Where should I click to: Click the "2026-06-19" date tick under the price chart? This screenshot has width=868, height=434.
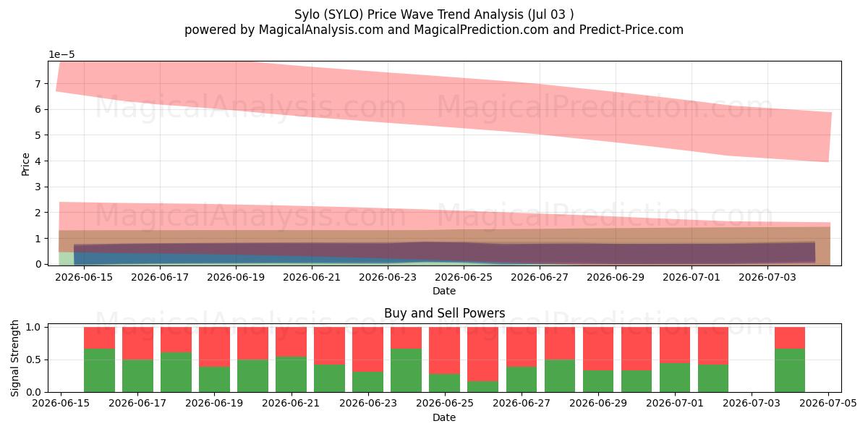(236, 276)
